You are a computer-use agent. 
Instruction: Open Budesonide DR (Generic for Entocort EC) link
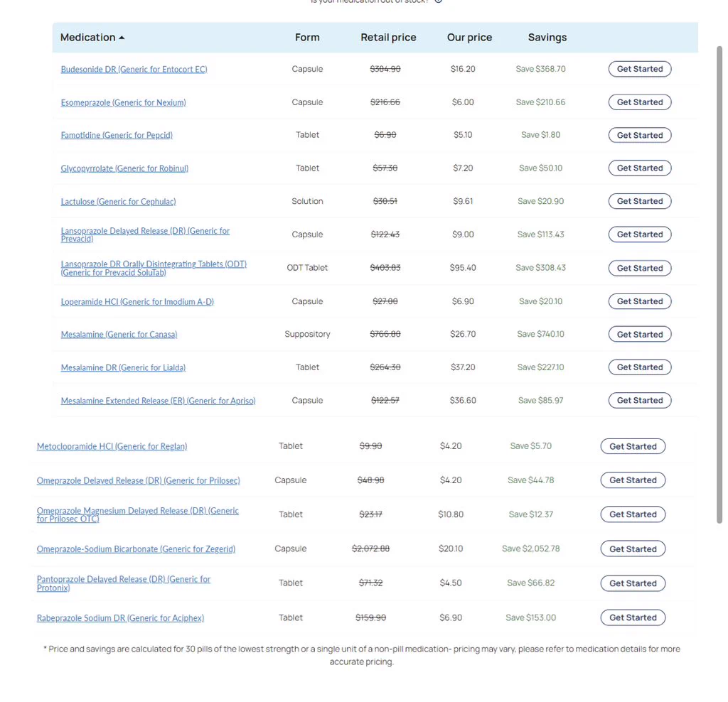pos(134,69)
